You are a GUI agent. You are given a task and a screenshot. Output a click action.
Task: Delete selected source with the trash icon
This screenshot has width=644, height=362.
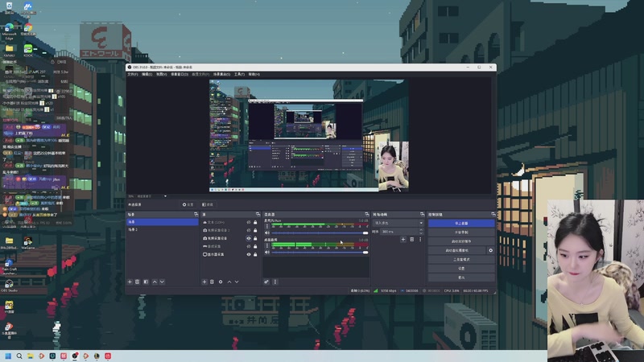pyautogui.click(x=212, y=282)
